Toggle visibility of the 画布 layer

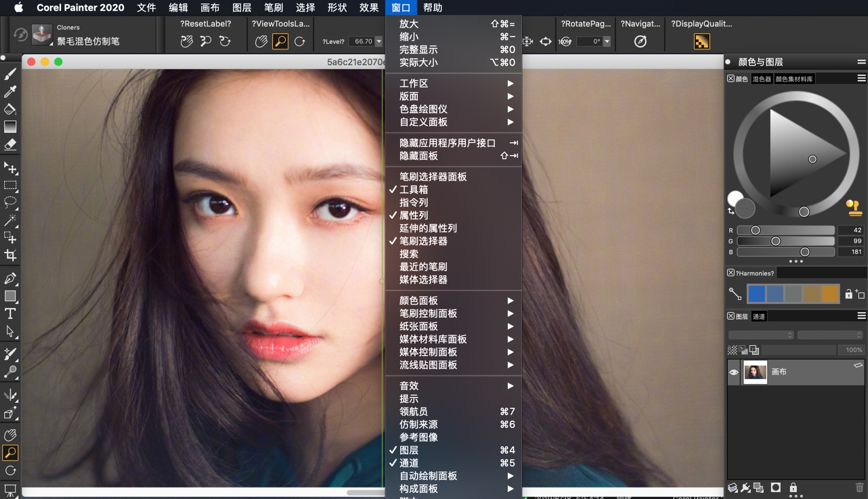[734, 371]
